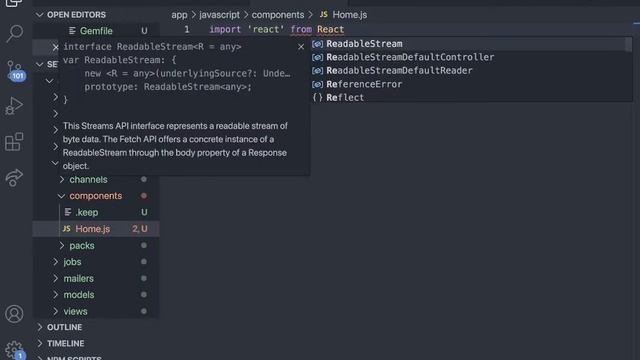Open the Manage gear settings icon
Viewport: 640px width, 360px height.
14,349
